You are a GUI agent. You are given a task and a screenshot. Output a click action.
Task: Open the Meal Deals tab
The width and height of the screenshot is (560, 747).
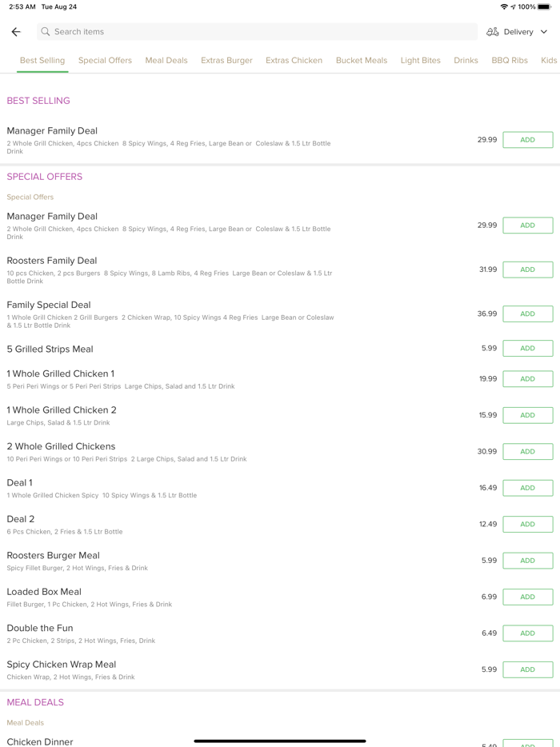166,61
